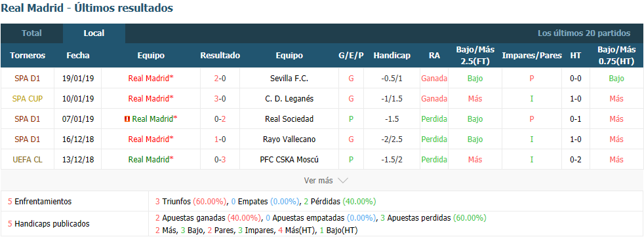Image resolution: width=644 pixels, height=239 pixels.
Task: Select the Local tab
Action: [94, 33]
